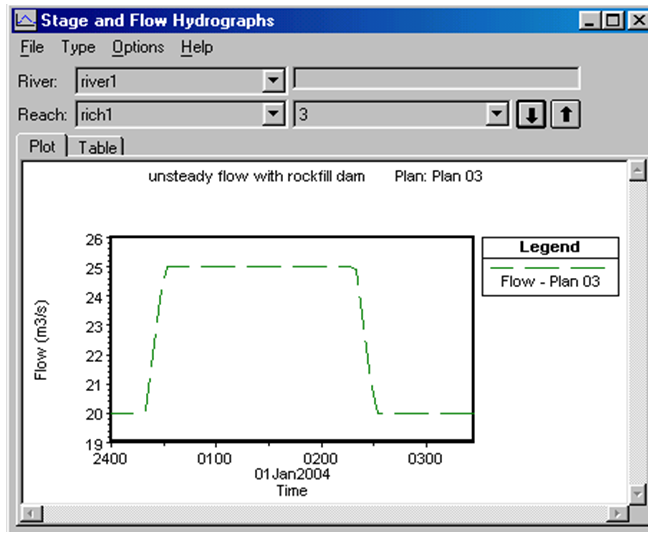Click the hydrograph app icon in title bar
Viewport: 651px width, 535px height.
25,20
